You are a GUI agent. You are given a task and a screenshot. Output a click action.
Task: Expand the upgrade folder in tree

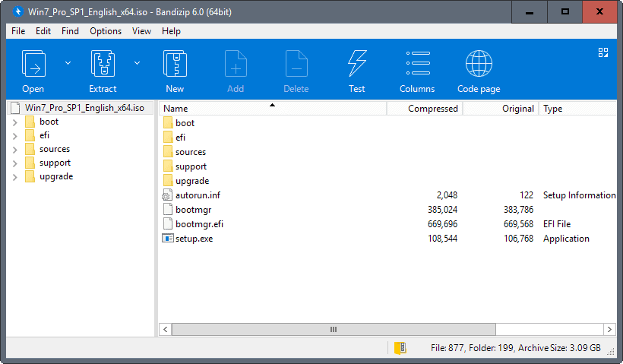(x=15, y=177)
